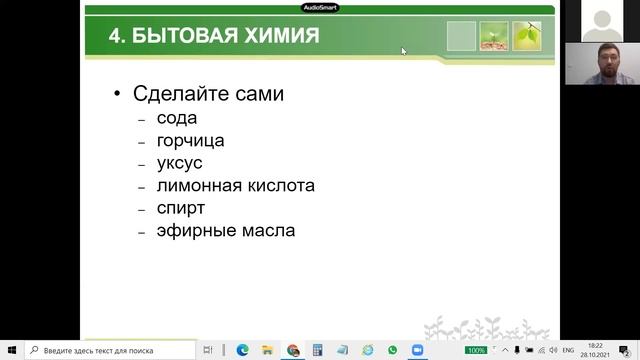
Task: Select the avatar placeholder participant tile
Action: (x=602, y=21)
